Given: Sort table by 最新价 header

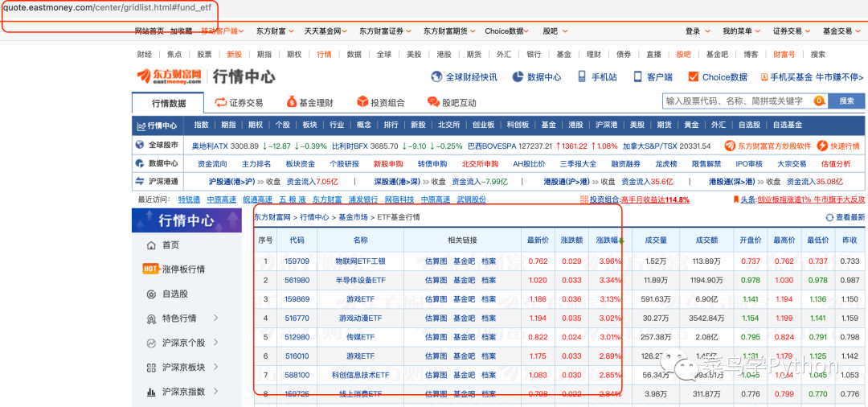Looking at the screenshot, I should click(538, 240).
